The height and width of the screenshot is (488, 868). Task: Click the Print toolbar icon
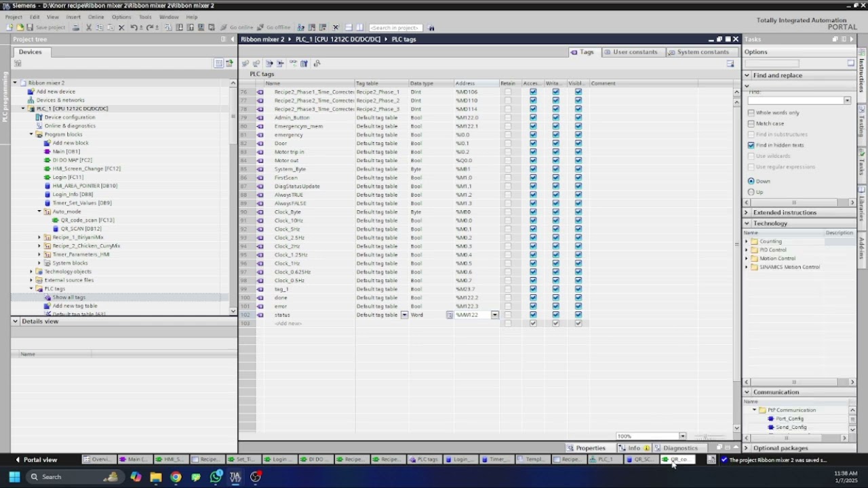coord(76,28)
